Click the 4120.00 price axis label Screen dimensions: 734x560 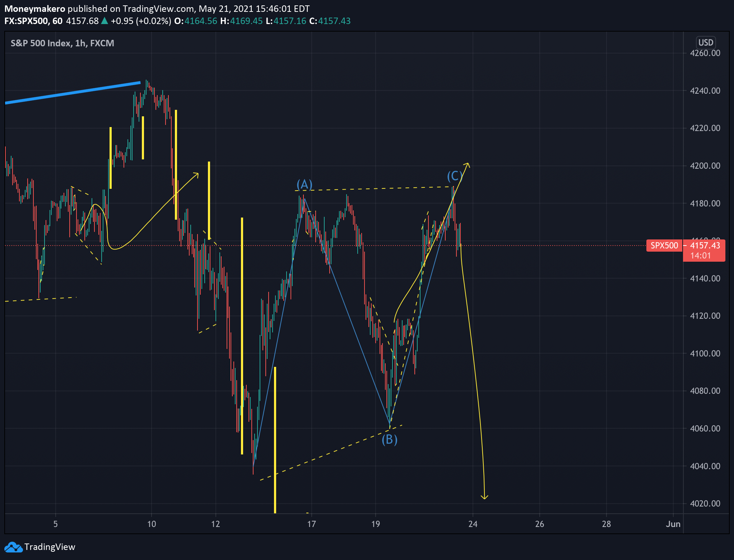(x=705, y=316)
